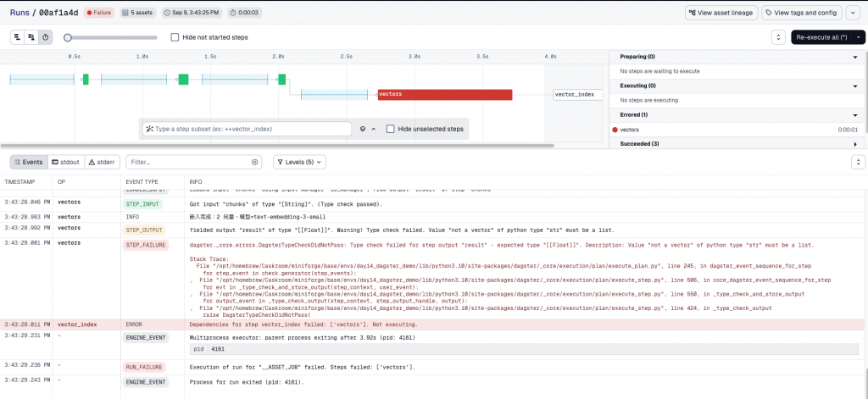Click the RUN_FAILURE event tag
The width and height of the screenshot is (868, 399).
(x=144, y=367)
